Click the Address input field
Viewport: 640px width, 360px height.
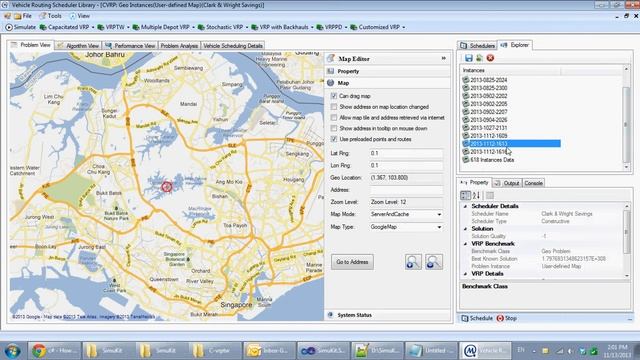point(406,190)
